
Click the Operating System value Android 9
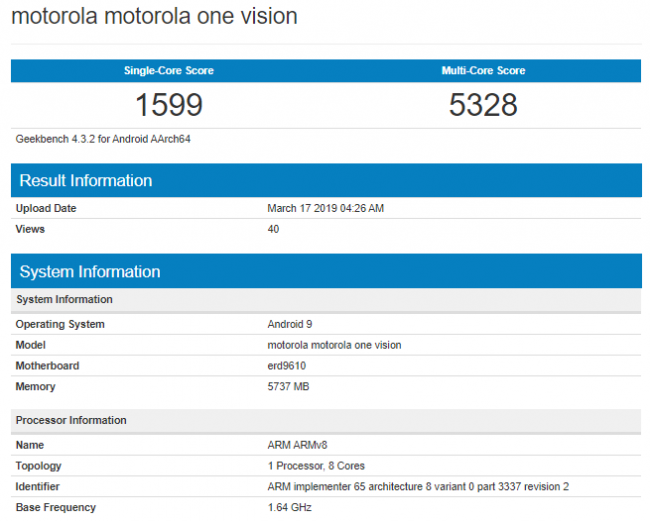[292, 324]
